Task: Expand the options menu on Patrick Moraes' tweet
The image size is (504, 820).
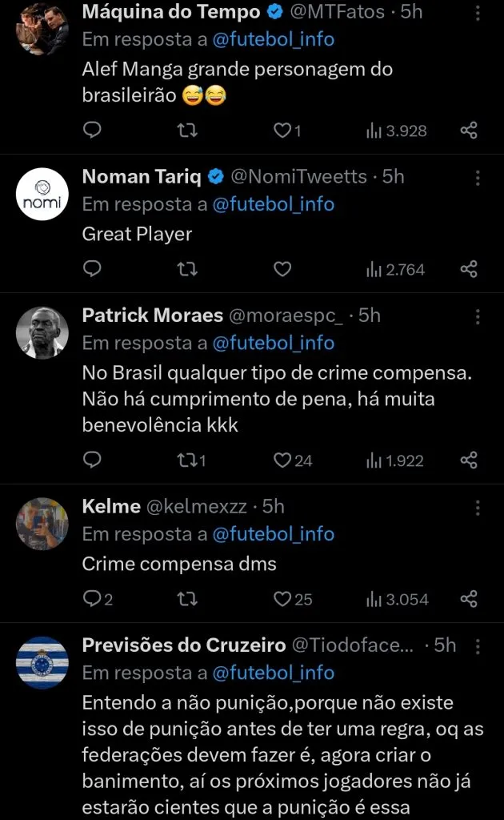Action: [x=478, y=314]
